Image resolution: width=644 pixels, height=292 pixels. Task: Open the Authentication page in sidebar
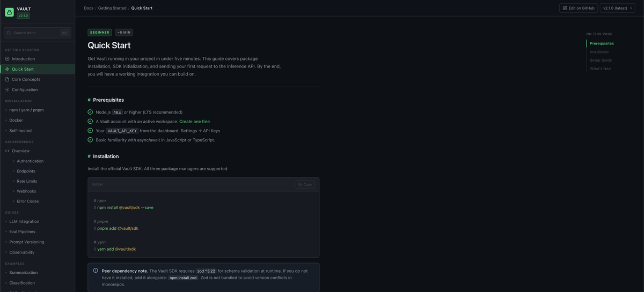[30, 161]
